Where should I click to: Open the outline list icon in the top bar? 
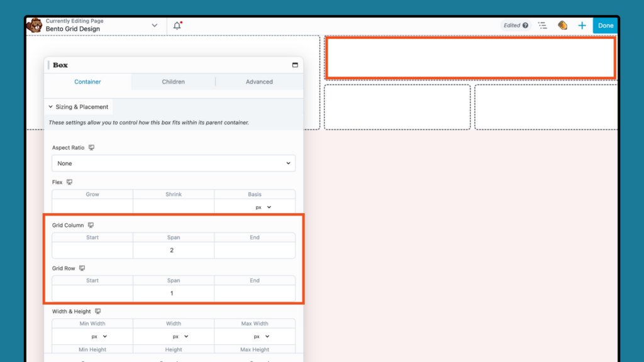click(x=543, y=25)
